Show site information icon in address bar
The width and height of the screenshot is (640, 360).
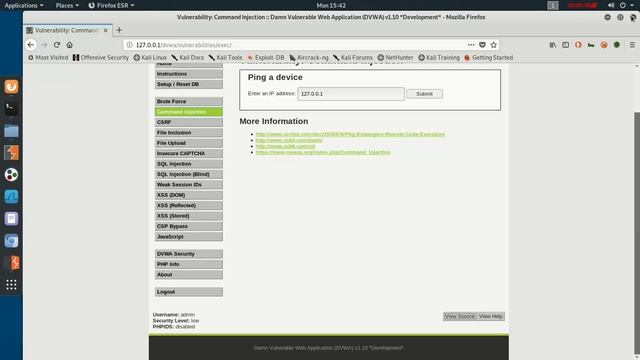click(x=129, y=45)
